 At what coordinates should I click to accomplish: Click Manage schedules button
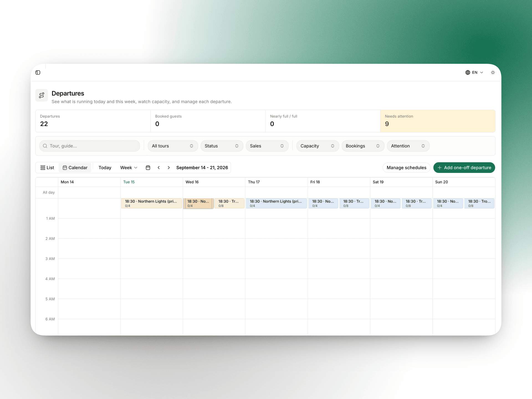406,168
